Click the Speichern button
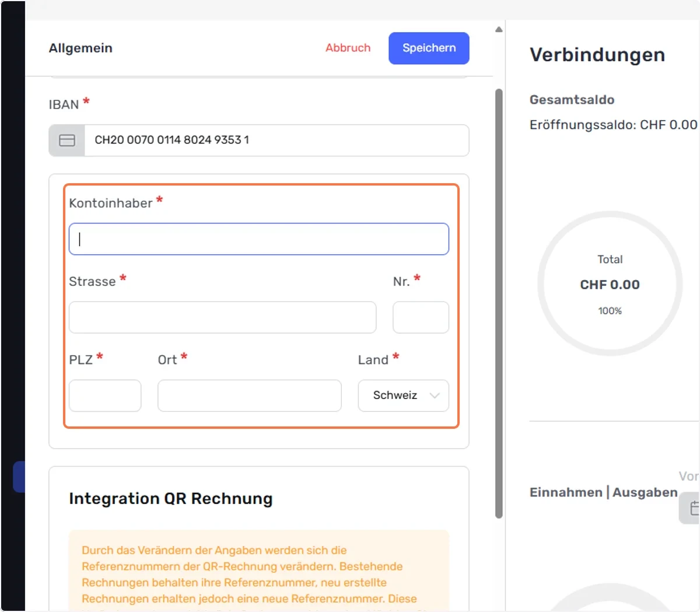 pos(429,48)
